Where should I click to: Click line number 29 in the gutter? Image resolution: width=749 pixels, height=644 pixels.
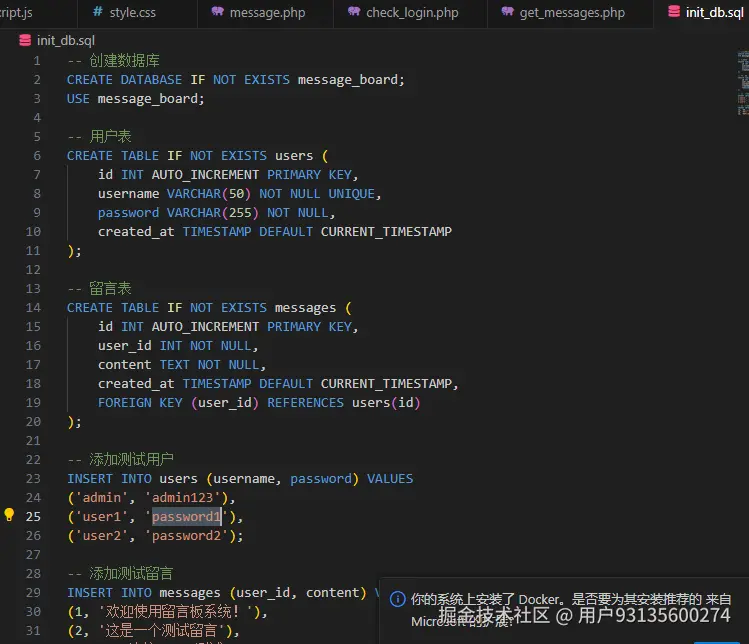(33, 593)
